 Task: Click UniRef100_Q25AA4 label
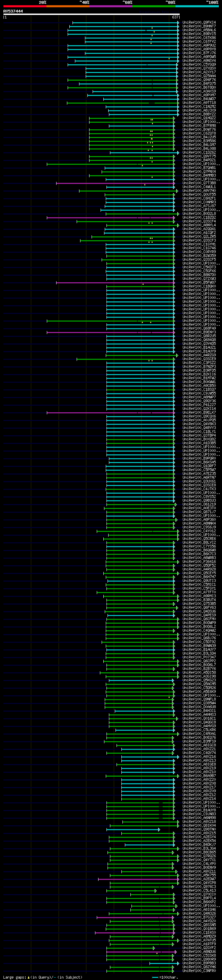pos(199,76)
